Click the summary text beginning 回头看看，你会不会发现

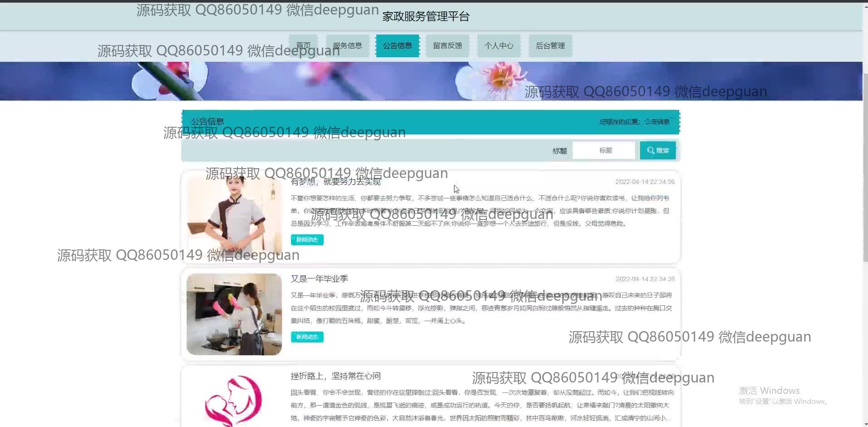point(482,405)
